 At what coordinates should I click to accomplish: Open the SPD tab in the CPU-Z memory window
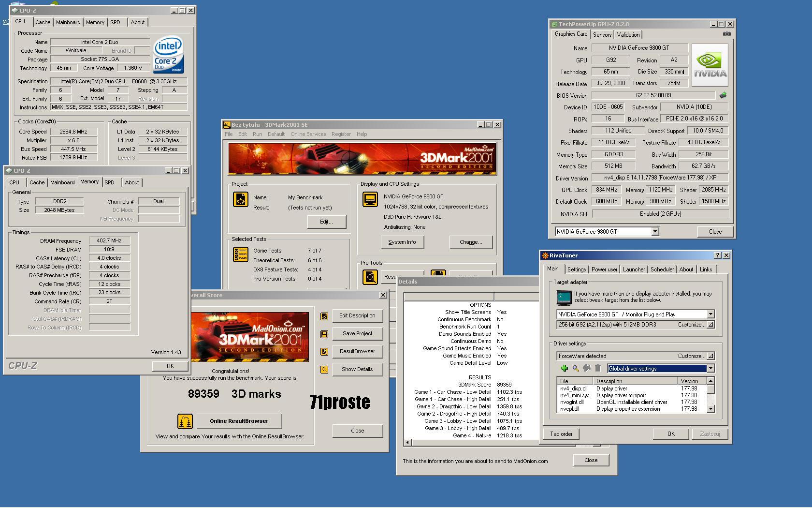point(110,182)
